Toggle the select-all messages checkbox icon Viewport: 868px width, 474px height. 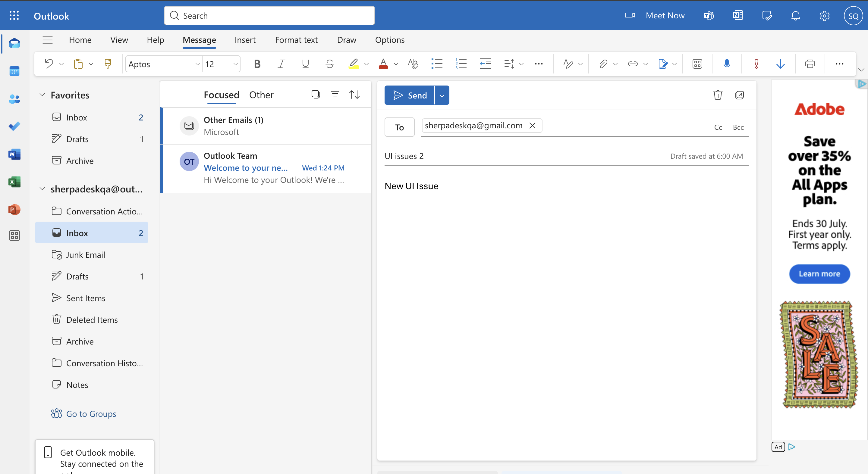click(x=315, y=94)
